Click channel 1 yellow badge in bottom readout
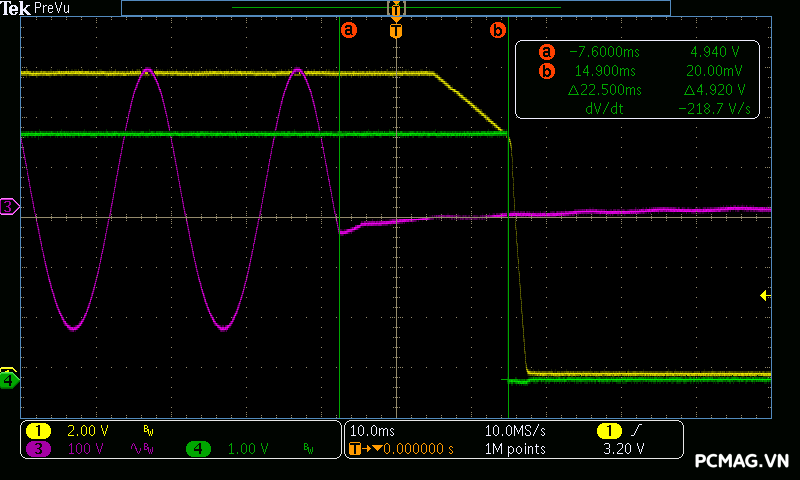The height and width of the screenshot is (480, 800). pyautogui.click(x=38, y=431)
